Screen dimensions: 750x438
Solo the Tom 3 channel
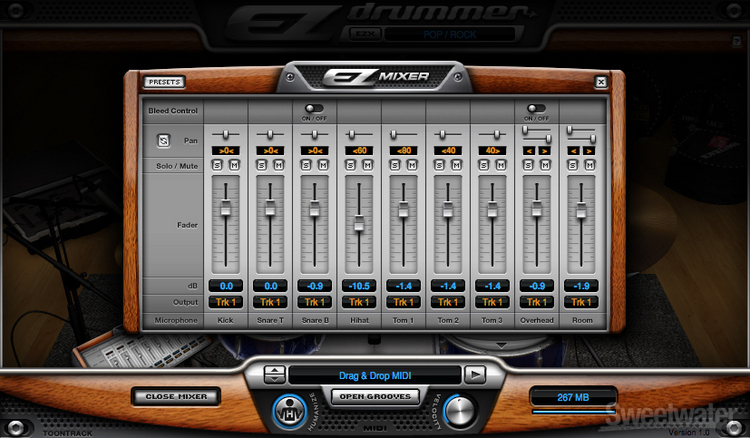coord(485,165)
